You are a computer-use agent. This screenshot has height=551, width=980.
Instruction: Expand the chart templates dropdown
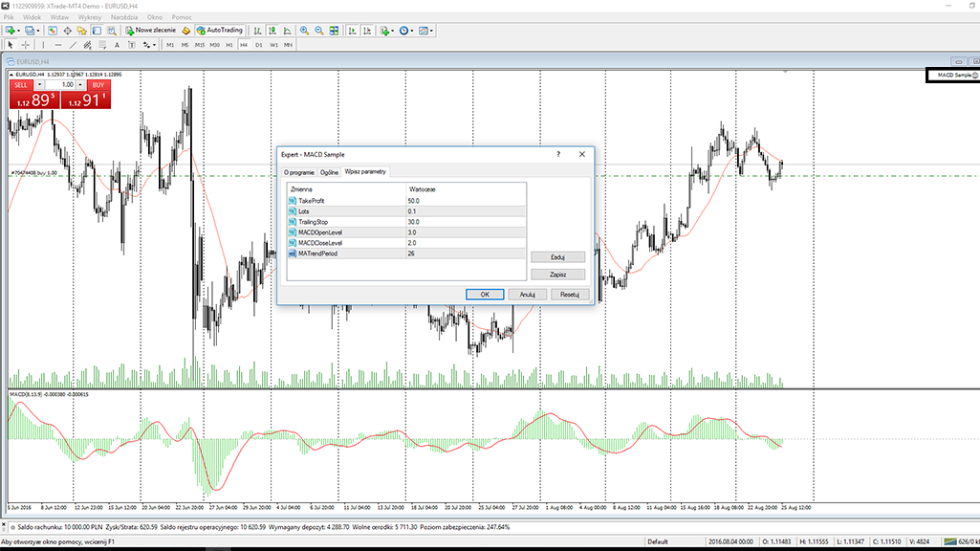431,30
